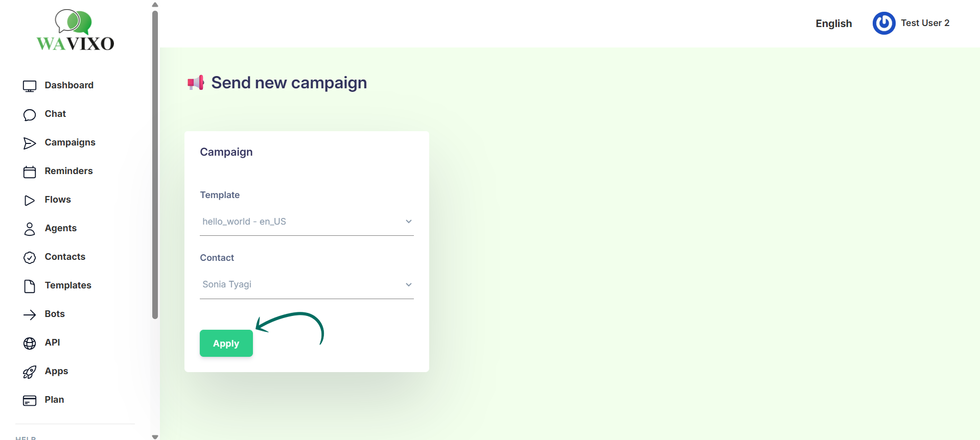
Task: Click the Test User 2 profile name
Action: click(x=925, y=23)
